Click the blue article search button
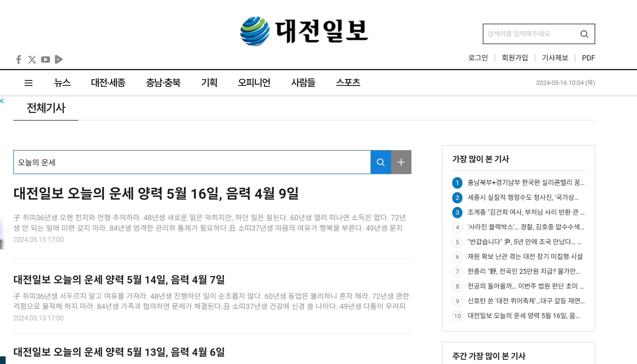Image resolution: width=637 pixels, height=364 pixels. 381,162
